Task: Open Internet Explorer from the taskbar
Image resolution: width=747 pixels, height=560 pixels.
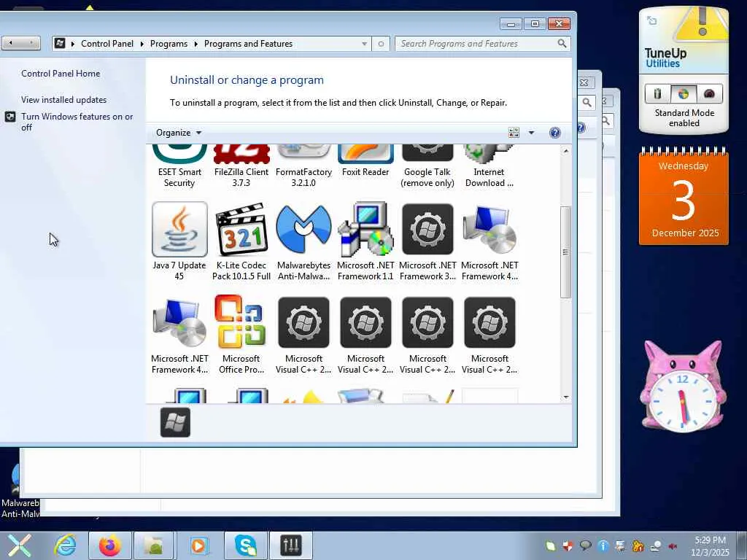Action: click(65, 545)
